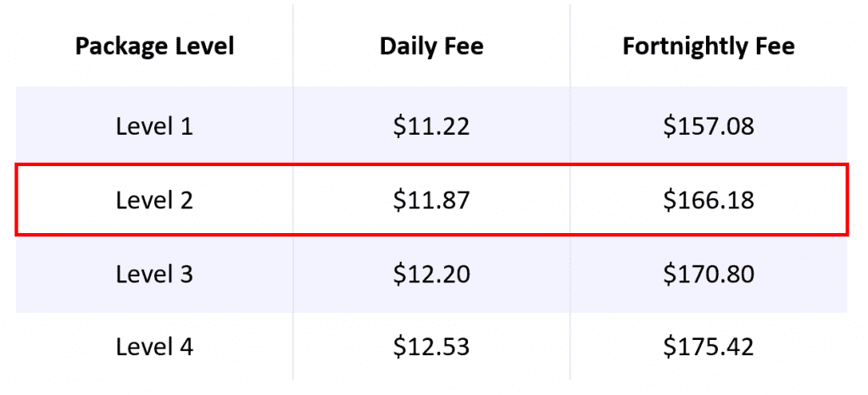The image size is (868, 395).
Task: Click the $166.18 fortnightly fee
Action: 709,200
